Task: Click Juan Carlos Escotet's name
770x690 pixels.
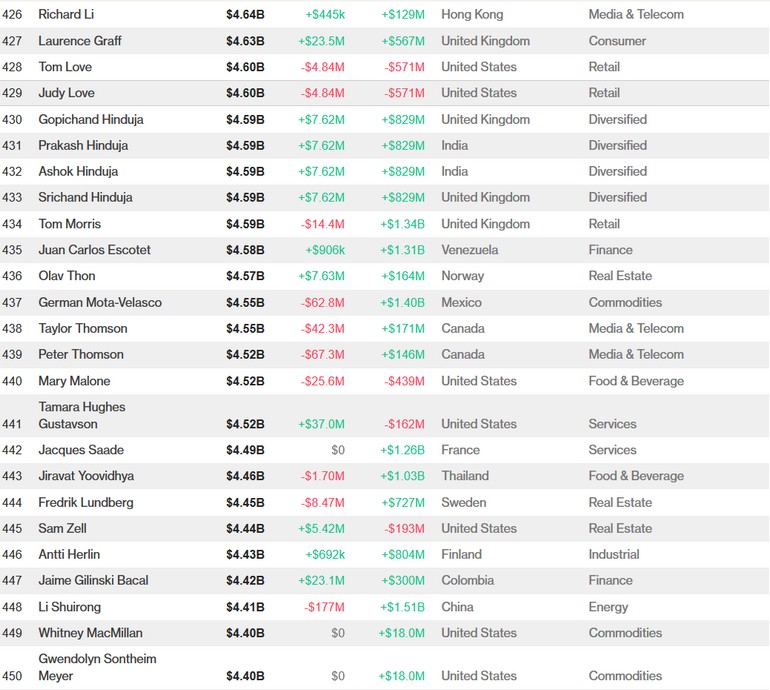Action: coord(95,250)
